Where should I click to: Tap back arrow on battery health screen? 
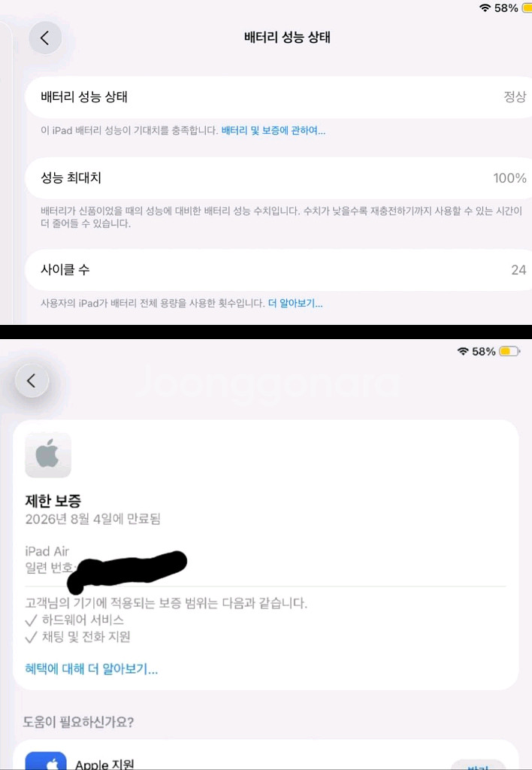coord(45,38)
